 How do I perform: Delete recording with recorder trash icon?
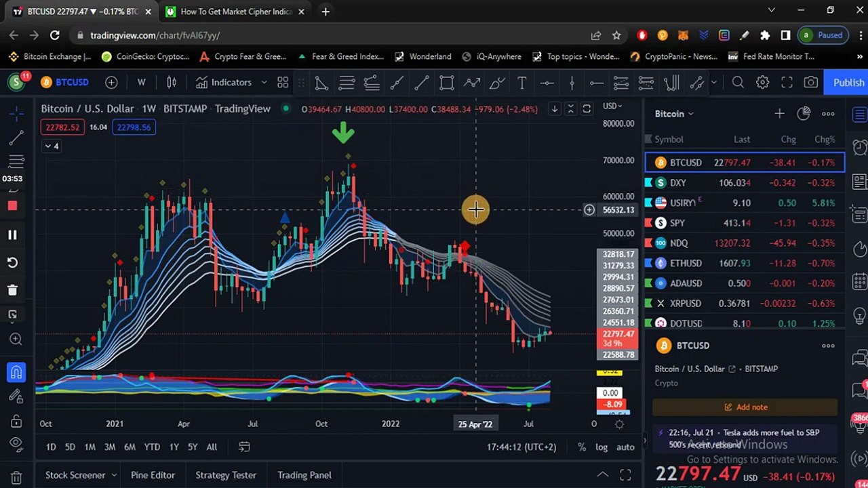tap(12, 290)
